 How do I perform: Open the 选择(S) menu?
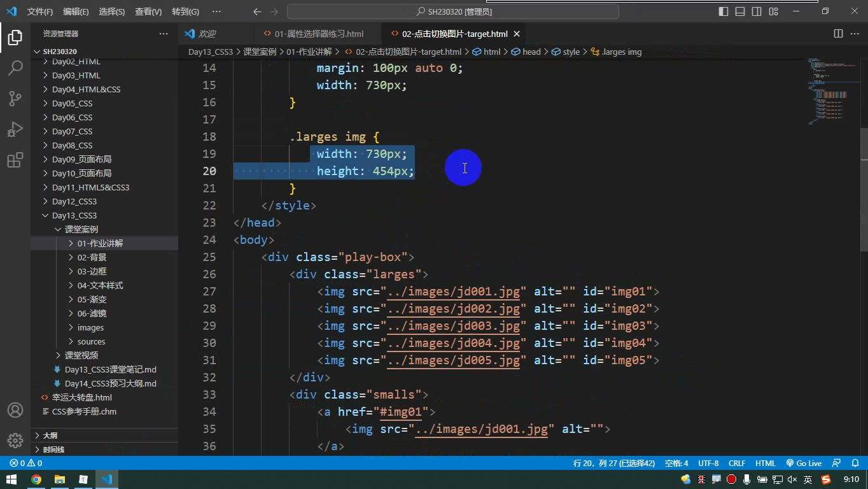(112, 11)
